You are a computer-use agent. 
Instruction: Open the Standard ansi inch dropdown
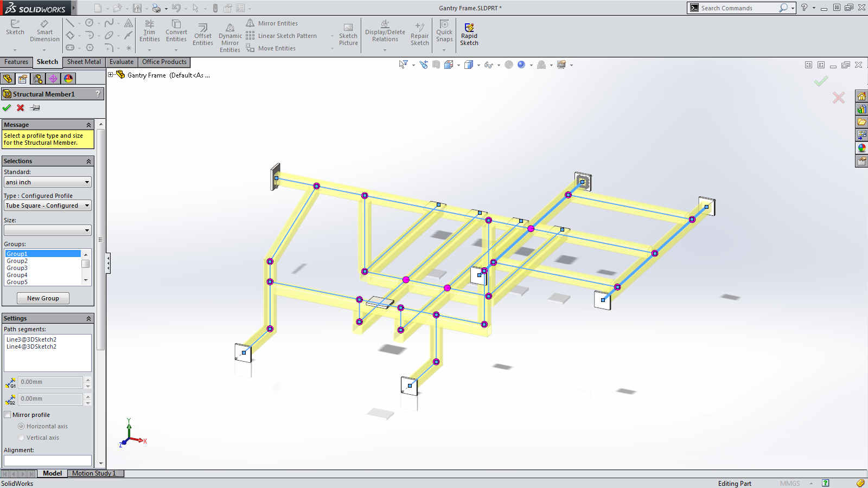47,182
